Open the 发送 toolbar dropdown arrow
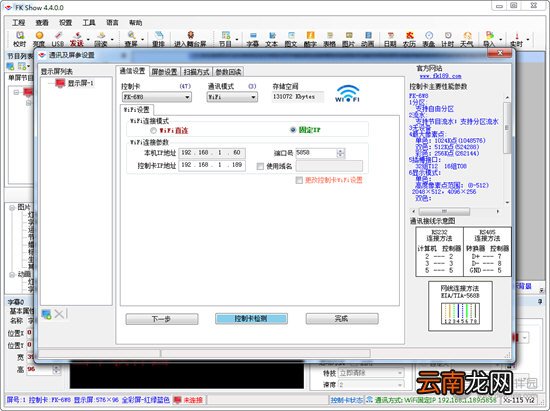Screen dimensions: 550x411 tap(88, 39)
